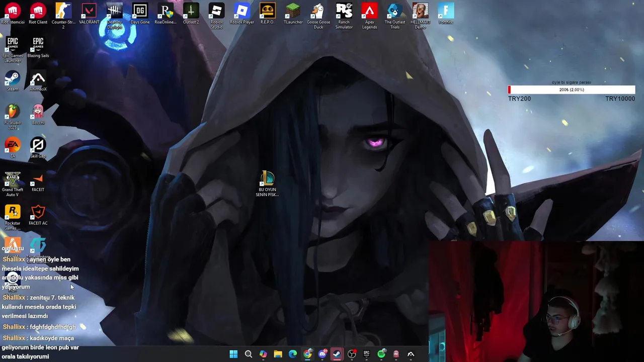
Task: Launch the Apex Legends desktop icon
Action: click(369, 16)
